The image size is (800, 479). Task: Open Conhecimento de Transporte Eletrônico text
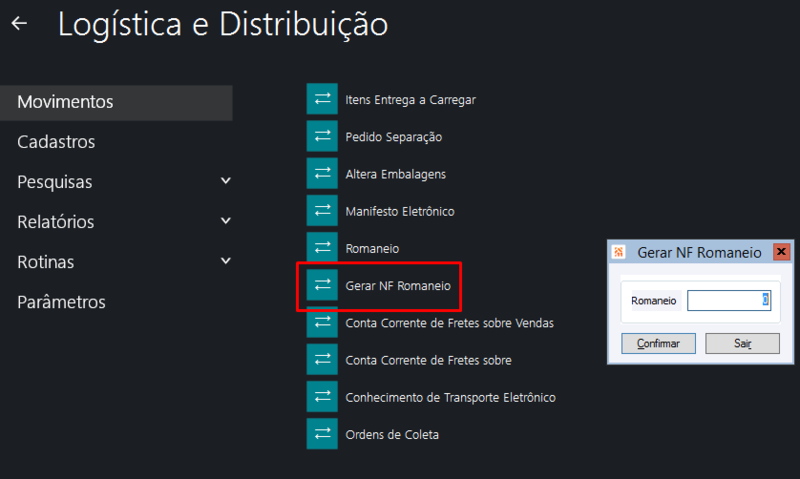pos(451,397)
